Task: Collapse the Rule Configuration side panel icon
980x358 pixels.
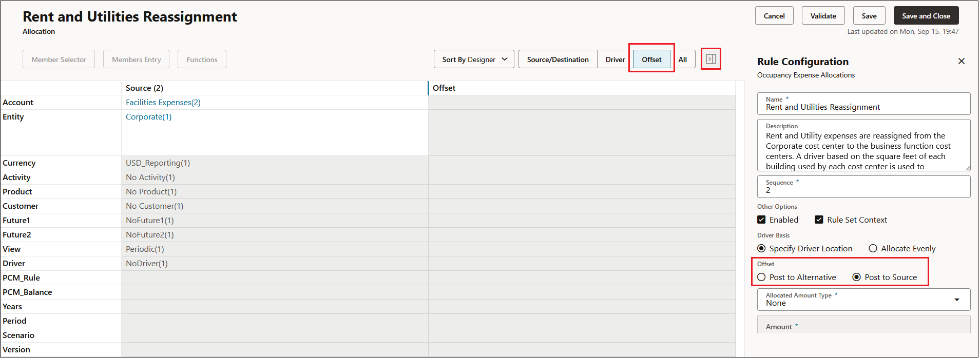Action: (x=711, y=59)
